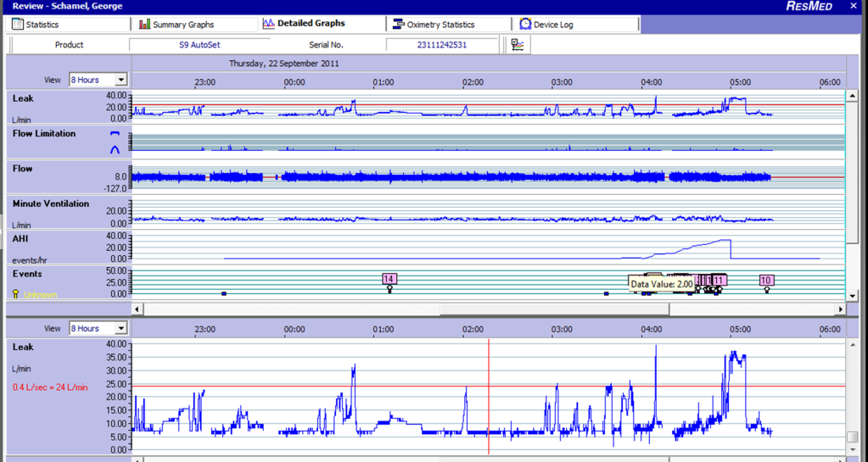The height and width of the screenshot is (462, 868).
Task: Click the Serial No. label
Action: [x=326, y=45]
